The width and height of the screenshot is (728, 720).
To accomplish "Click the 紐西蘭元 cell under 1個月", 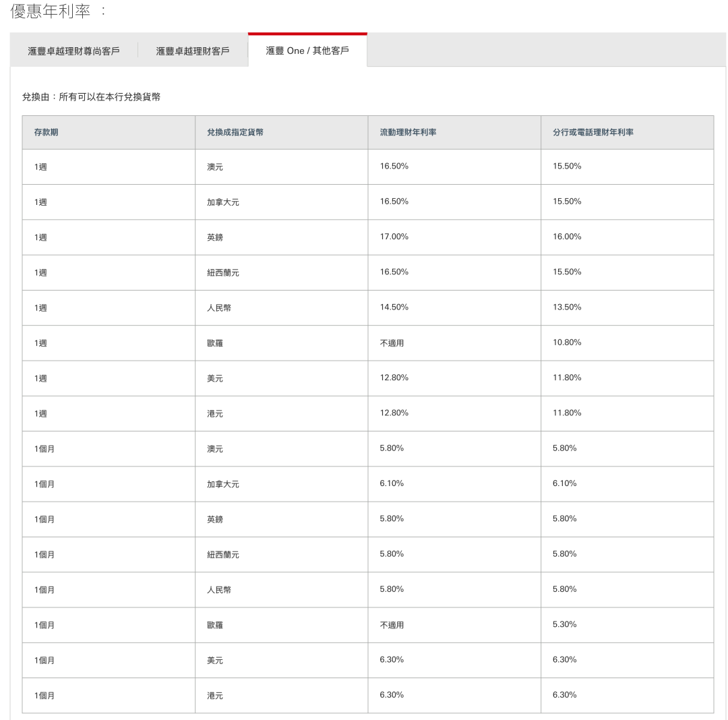I will (x=224, y=553).
